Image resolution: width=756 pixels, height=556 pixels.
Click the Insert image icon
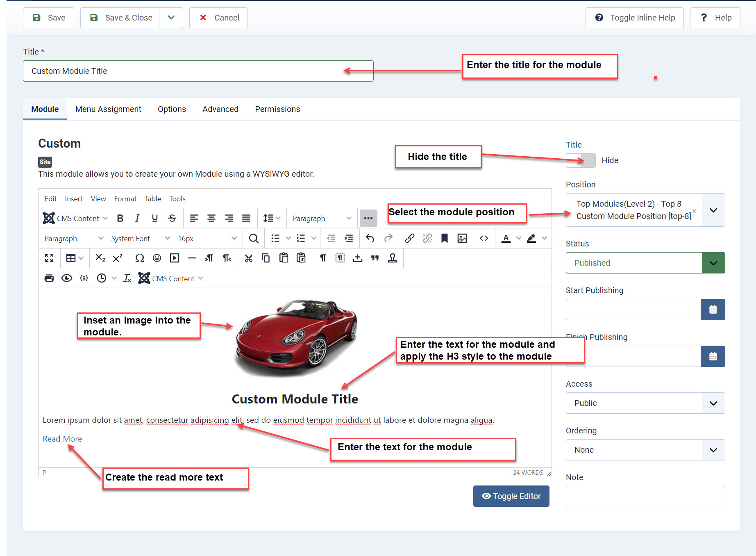click(462, 238)
